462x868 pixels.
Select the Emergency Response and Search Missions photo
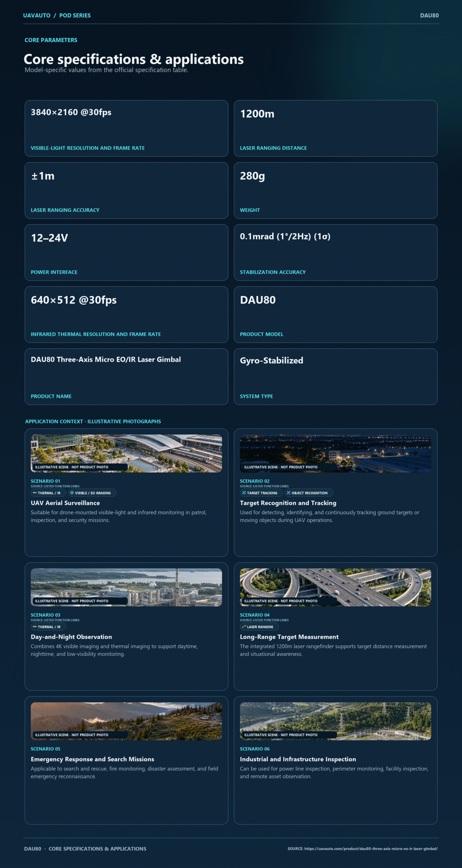[x=127, y=721]
